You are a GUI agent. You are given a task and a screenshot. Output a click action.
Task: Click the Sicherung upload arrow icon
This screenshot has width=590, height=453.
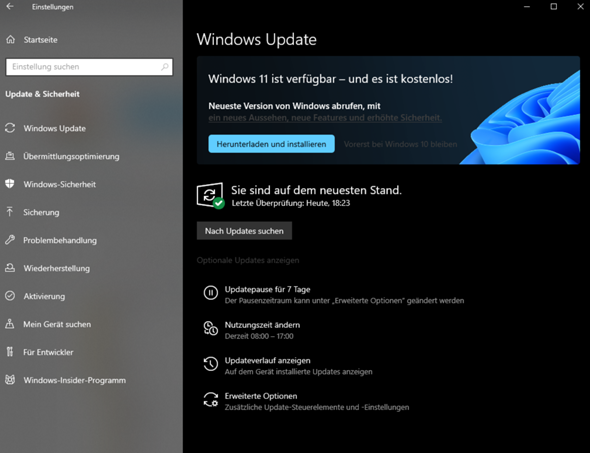pyautogui.click(x=10, y=212)
